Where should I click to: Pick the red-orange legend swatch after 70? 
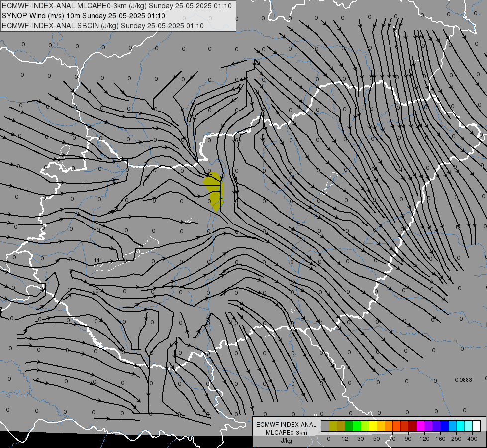coord(397,426)
